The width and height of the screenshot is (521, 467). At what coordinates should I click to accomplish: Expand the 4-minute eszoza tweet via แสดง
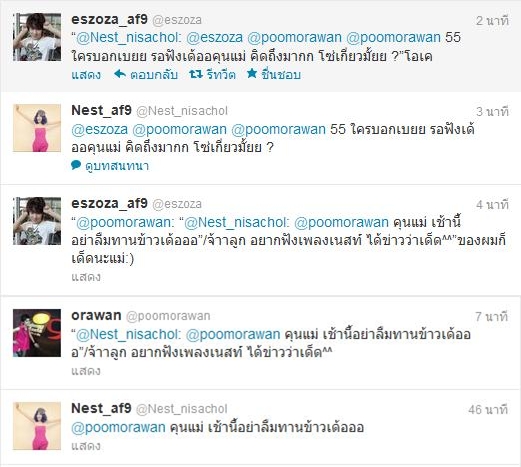(86, 277)
